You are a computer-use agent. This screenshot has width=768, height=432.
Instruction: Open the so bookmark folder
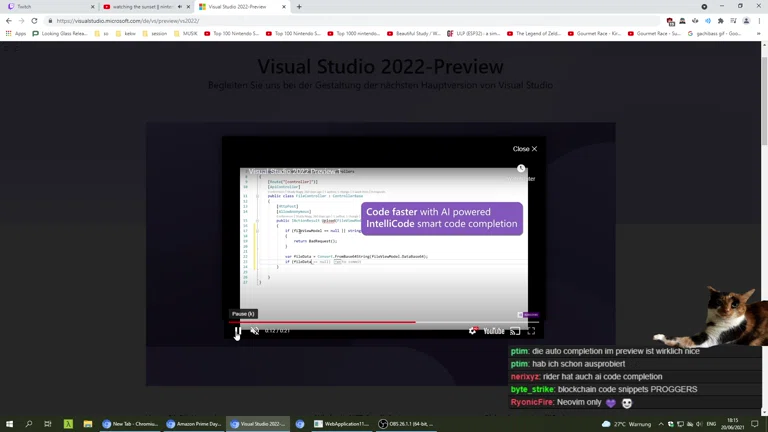[x=101, y=34]
